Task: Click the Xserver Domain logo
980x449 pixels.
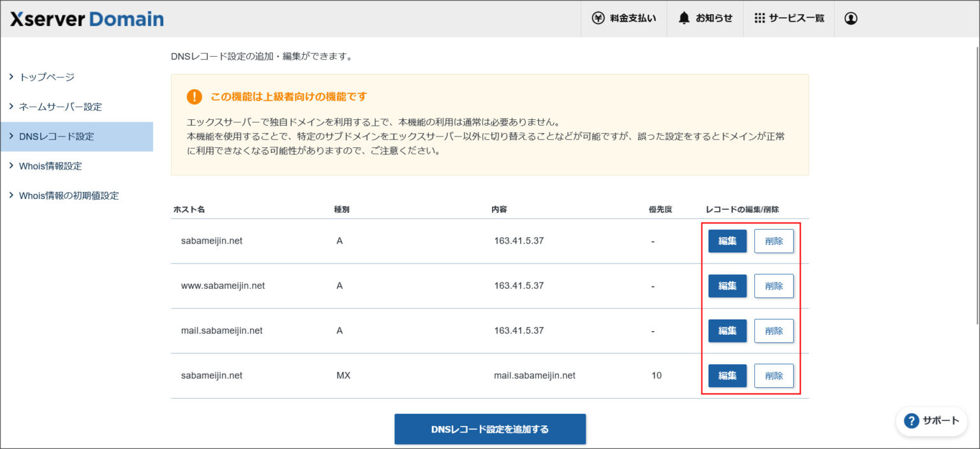Action: 85,18
